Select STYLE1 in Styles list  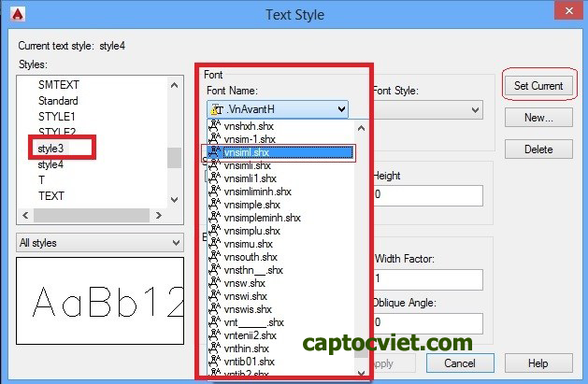[57, 117]
